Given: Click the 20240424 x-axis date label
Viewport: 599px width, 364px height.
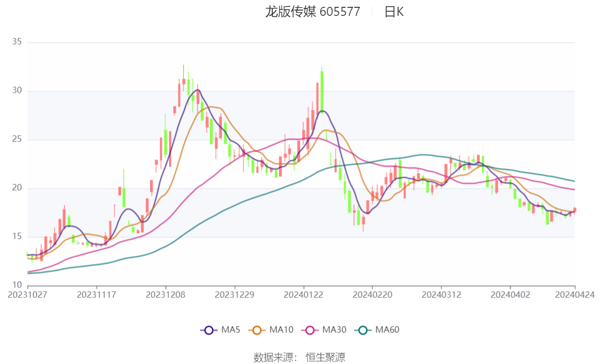Looking at the screenshot, I should pos(575,295).
